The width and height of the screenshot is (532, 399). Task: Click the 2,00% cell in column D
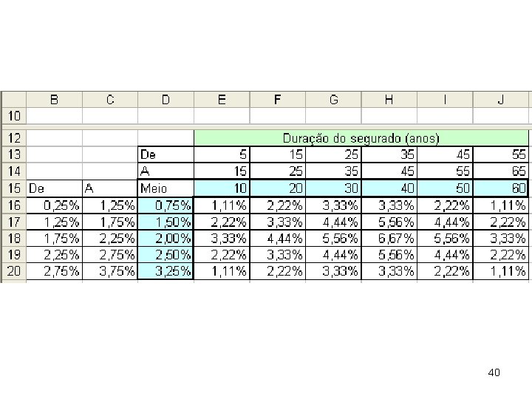point(166,237)
